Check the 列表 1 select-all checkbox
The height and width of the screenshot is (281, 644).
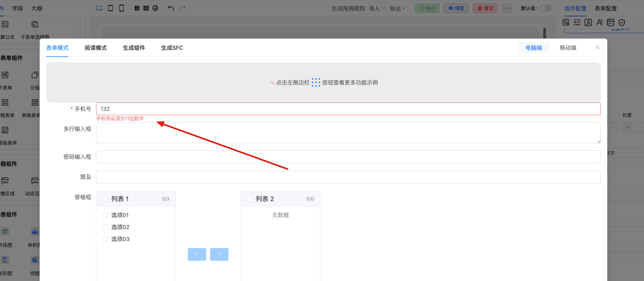point(105,199)
